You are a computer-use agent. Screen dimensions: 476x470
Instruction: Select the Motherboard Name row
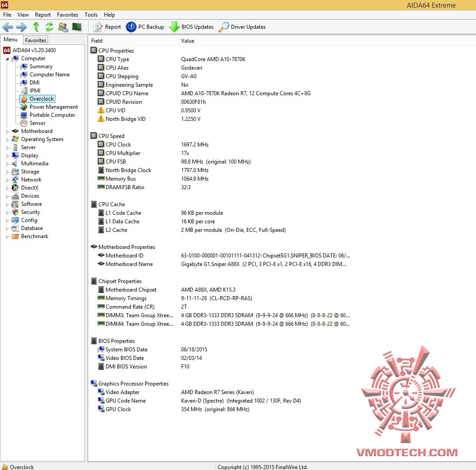click(222, 264)
